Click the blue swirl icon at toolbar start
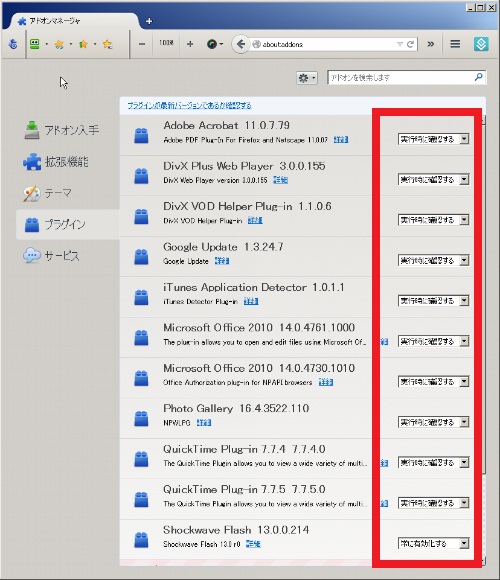The width and height of the screenshot is (500, 580). [13, 44]
